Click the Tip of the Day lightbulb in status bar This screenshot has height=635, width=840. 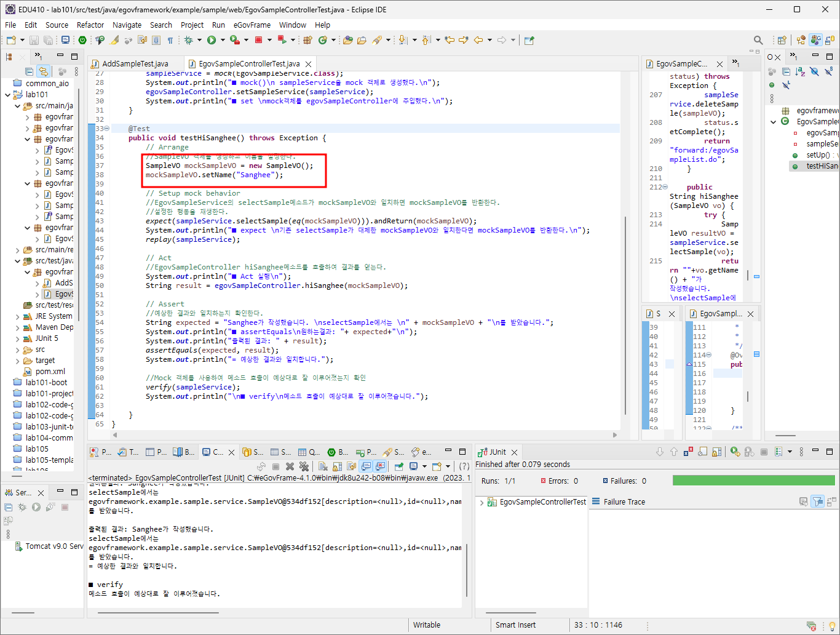[x=832, y=626]
